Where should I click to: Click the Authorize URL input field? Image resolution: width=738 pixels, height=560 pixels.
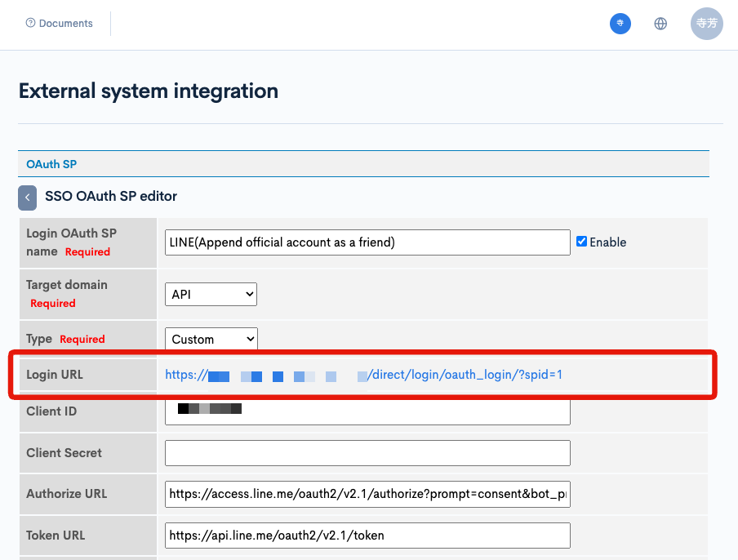[x=367, y=494]
